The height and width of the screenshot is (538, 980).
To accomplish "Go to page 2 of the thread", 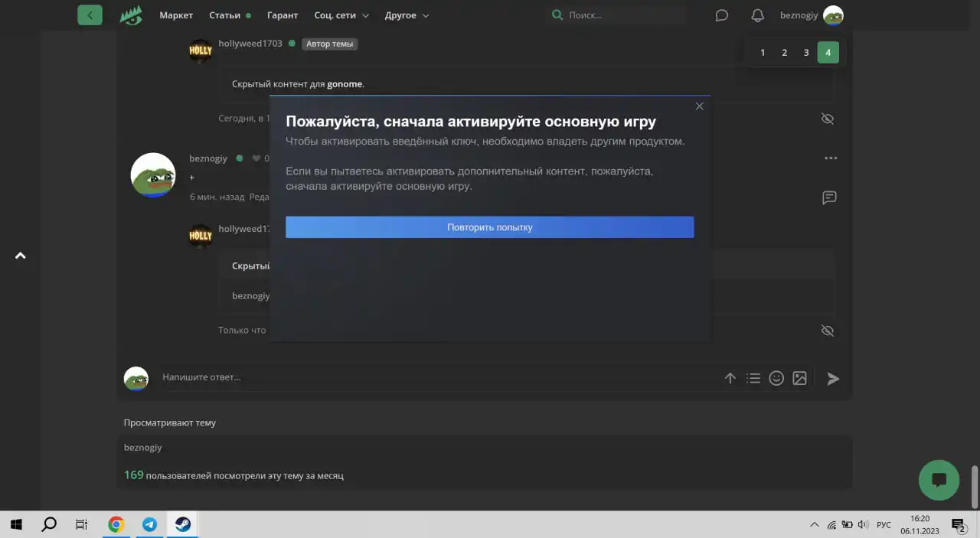I will pyautogui.click(x=784, y=53).
